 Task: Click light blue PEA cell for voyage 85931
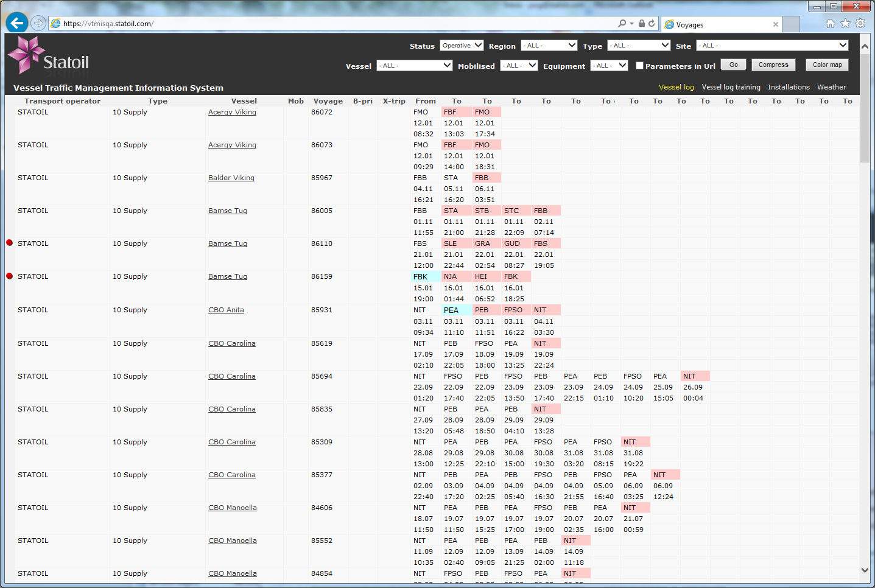[456, 310]
